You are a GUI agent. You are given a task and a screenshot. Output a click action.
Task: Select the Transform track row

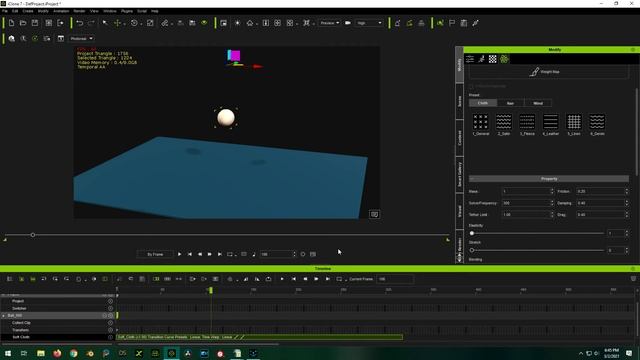point(57,330)
